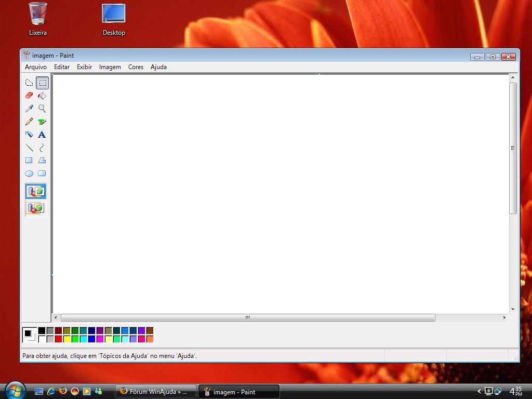Select the rectangular Select tool
The width and height of the screenshot is (532, 399).
43,83
